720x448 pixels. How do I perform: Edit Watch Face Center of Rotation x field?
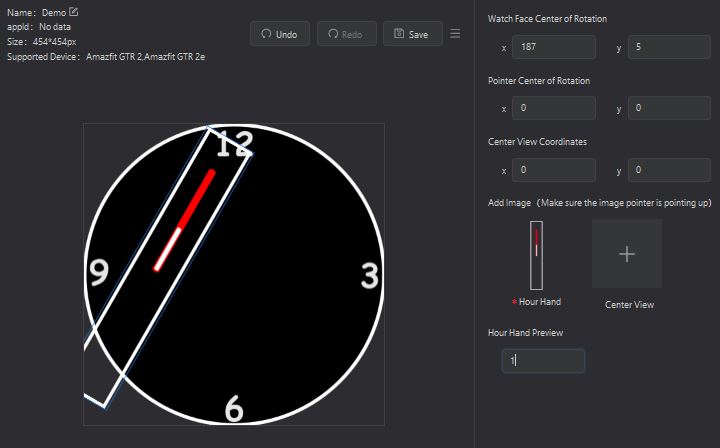(554, 47)
